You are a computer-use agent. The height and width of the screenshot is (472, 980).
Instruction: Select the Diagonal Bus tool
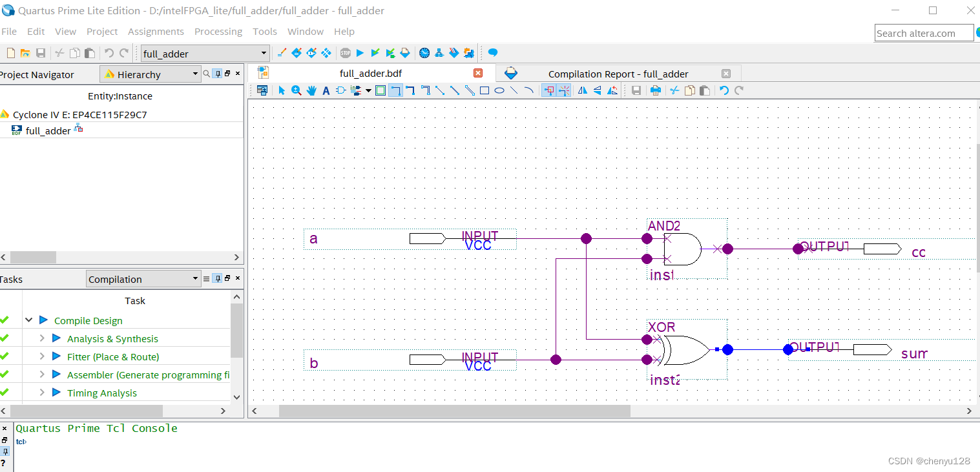coord(455,90)
